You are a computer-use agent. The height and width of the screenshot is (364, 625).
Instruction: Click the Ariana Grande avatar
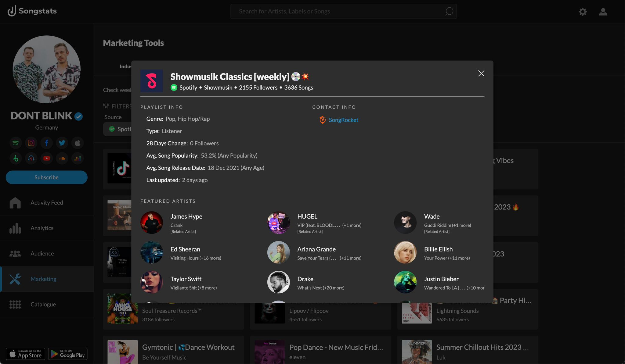(x=279, y=252)
